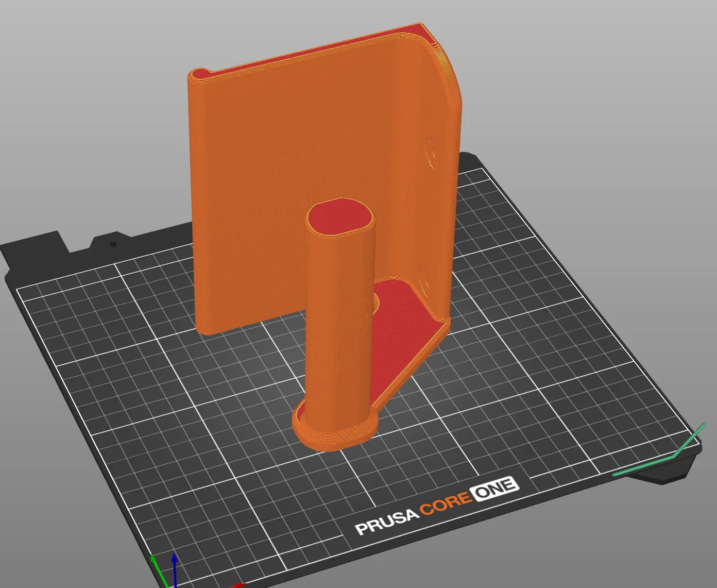Select the orange cylindrical post of the model
This screenshot has width=717, height=588.
pyautogui.click(x=340, y=325)
